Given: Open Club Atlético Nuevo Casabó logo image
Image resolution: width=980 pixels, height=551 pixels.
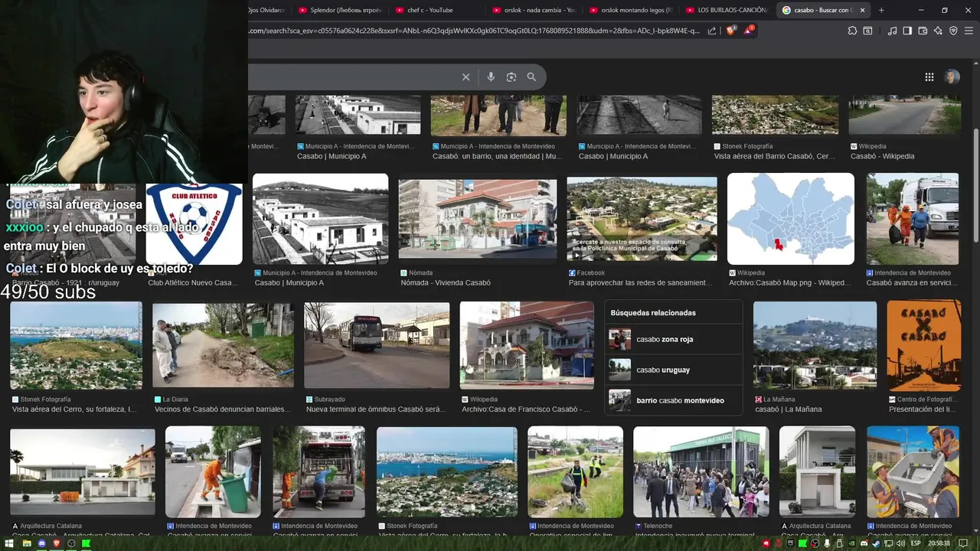Looking at the screenshot, I should pos(194,224).
